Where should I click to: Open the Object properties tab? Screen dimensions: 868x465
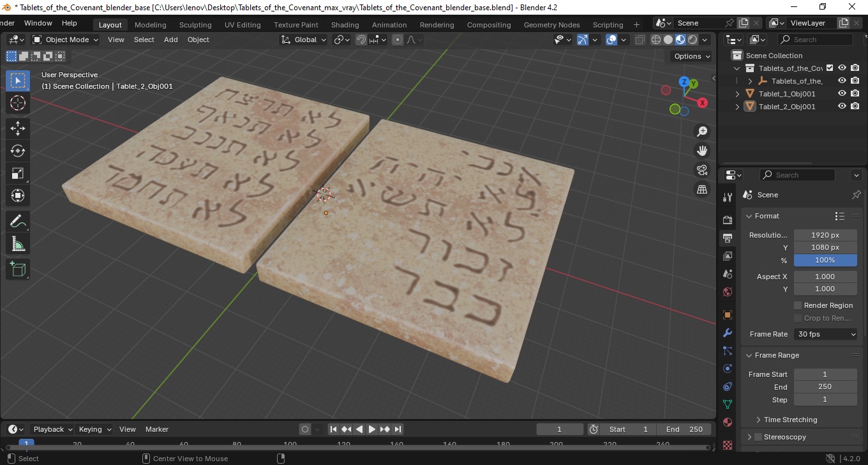click(727, 315)
